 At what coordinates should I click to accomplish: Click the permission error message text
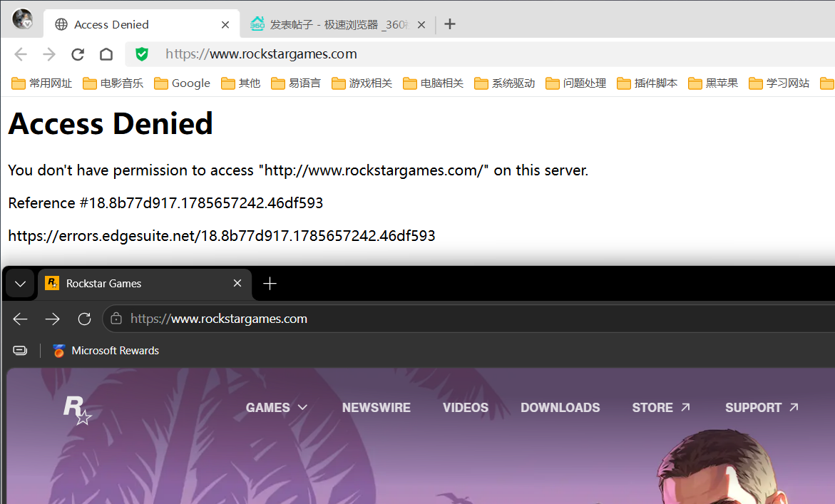coord(298,170)
